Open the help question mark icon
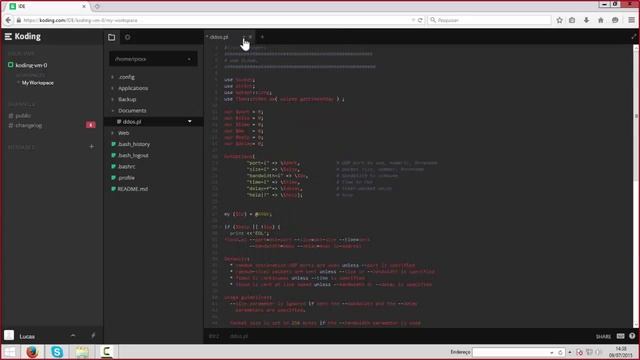Screen dimensions: 640x360 [632, 336]
